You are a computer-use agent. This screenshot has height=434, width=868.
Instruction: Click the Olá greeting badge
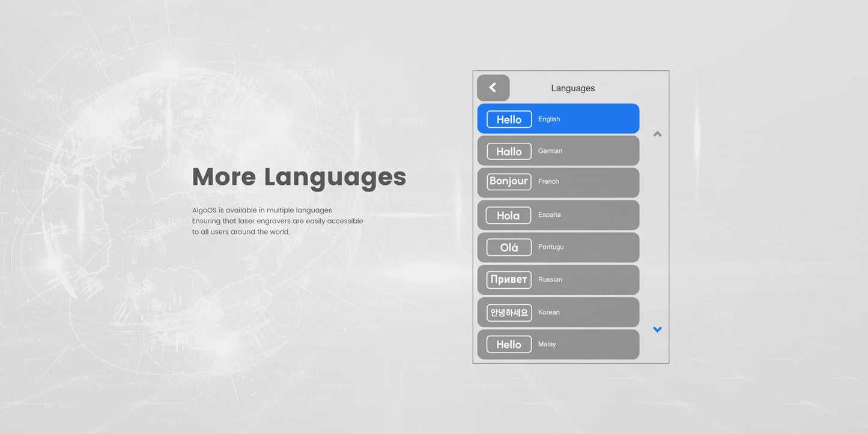point(509,247)
